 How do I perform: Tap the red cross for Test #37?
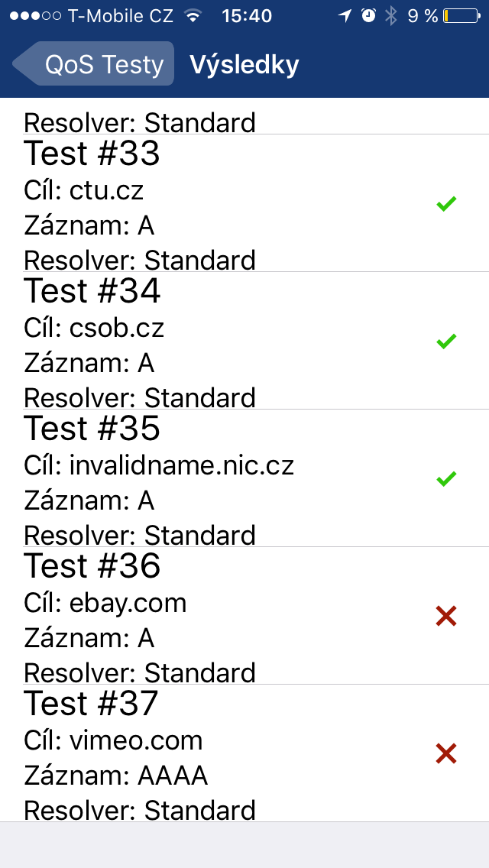pos(446,753)
